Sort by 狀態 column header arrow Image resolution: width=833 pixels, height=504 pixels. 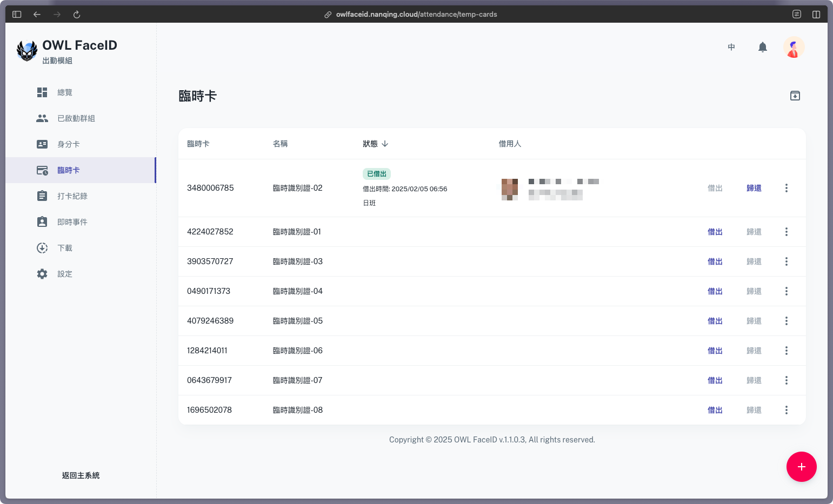(385, 144)
